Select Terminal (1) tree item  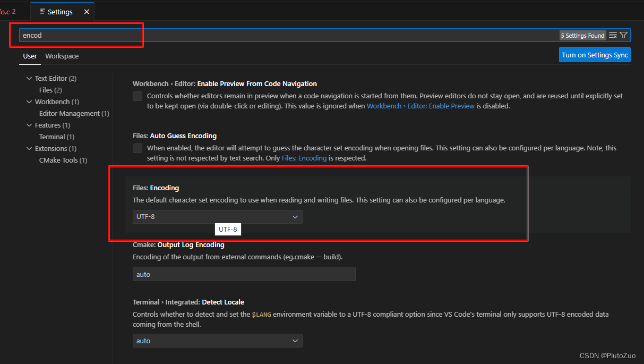tap(57, 137)
